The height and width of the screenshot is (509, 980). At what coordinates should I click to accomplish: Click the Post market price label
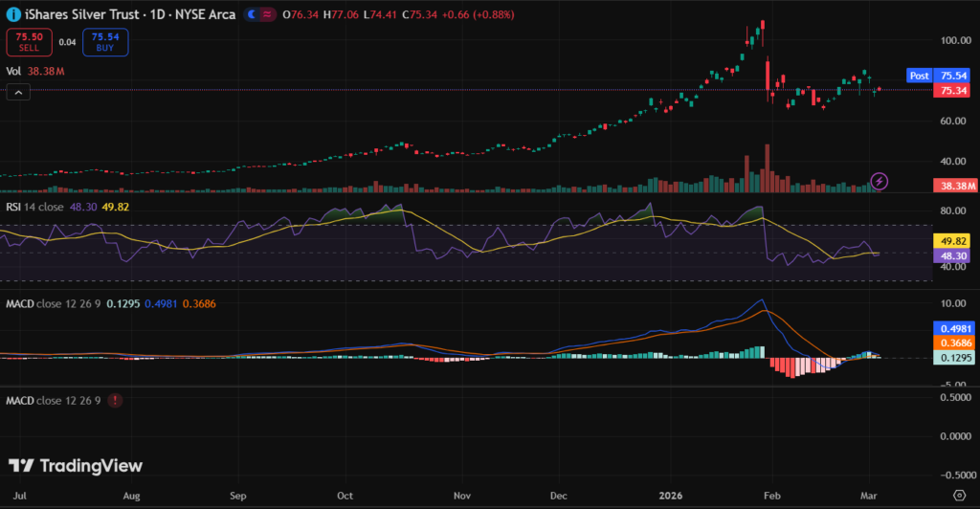coord(919,75)
